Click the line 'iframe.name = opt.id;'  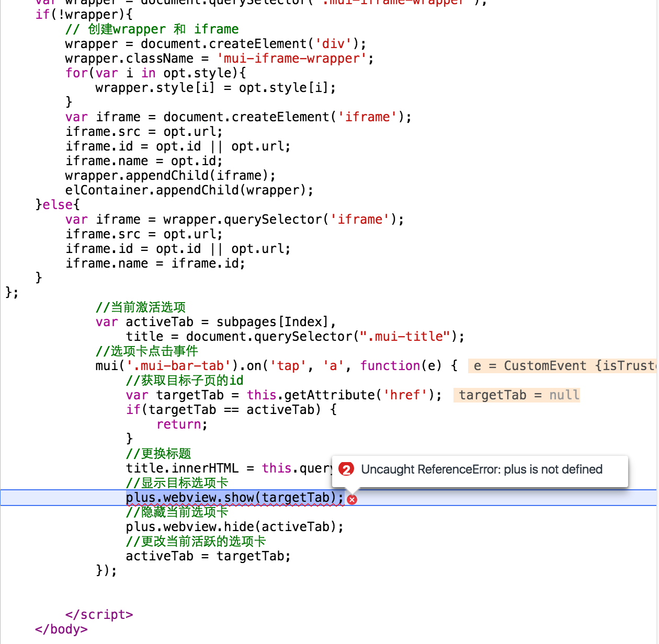[144, 161]
